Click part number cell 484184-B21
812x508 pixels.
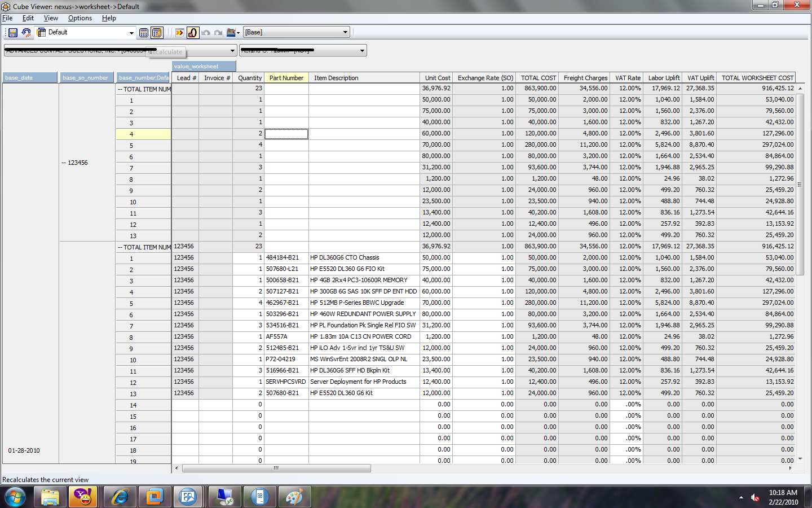[x=286, y=258]
